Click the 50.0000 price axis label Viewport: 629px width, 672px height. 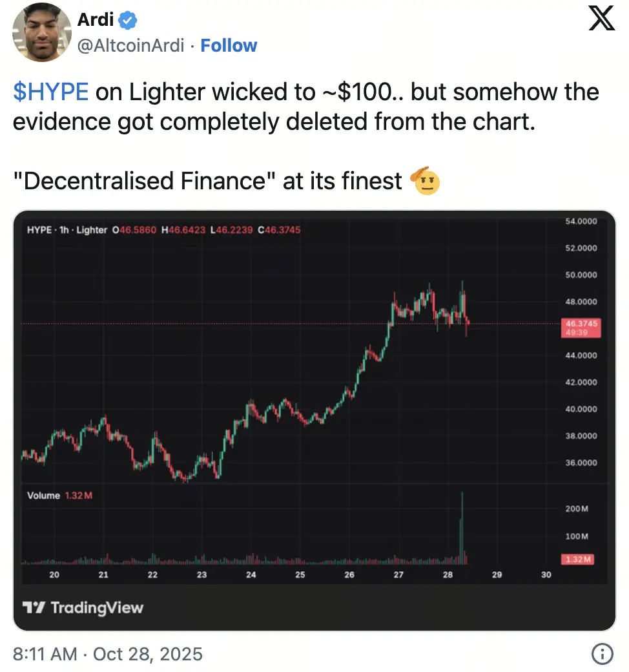click(581, 275)
